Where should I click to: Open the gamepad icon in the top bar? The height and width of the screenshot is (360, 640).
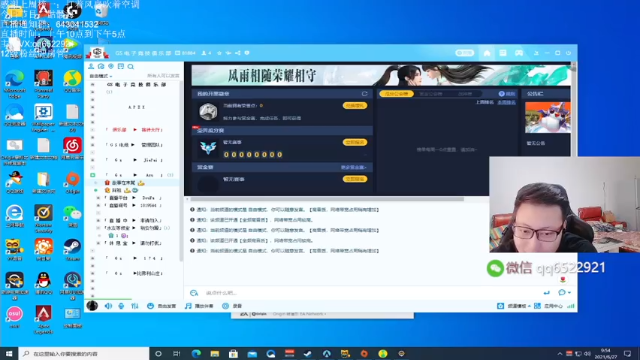pos(519,53)
